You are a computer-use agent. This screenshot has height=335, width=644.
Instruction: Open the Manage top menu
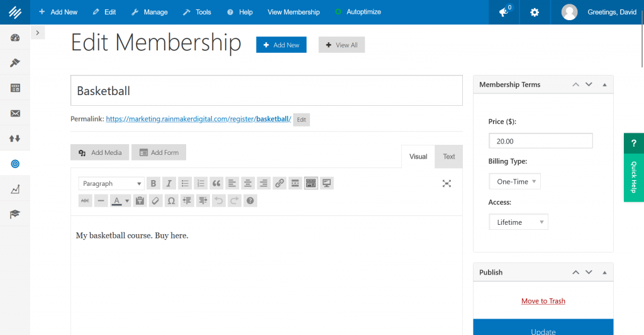pos(150,13)
